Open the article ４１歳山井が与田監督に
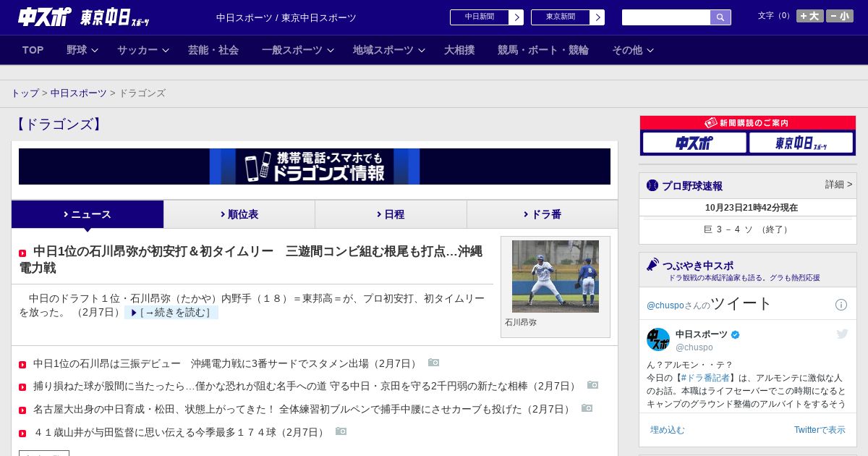Image resolution: width=868 pixels, height=456 pixels. [179, 433]
